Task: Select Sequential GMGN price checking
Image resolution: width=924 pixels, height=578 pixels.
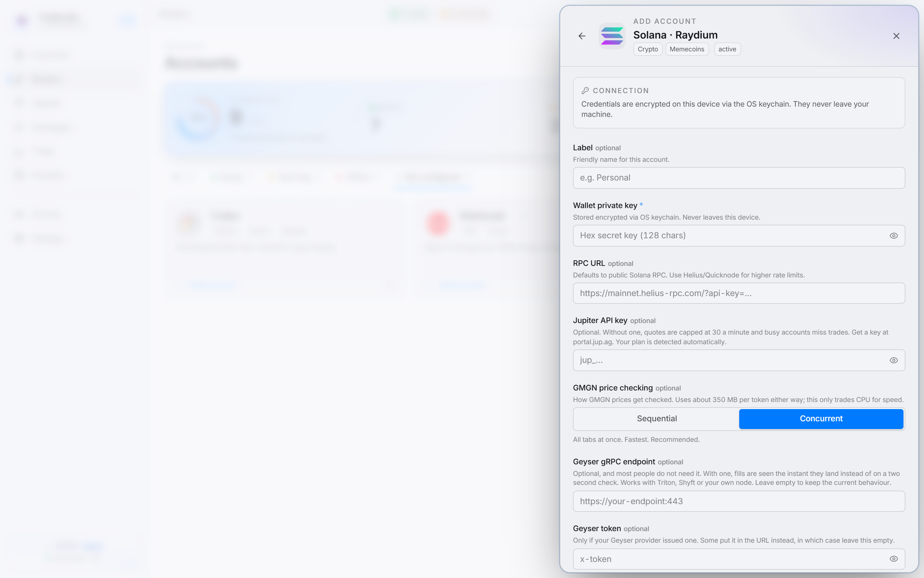Action: (x=657, y=419)
